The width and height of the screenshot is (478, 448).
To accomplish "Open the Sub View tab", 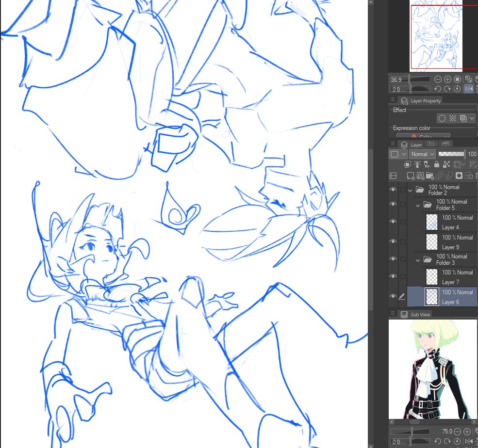I will click(x=420, y=314).
